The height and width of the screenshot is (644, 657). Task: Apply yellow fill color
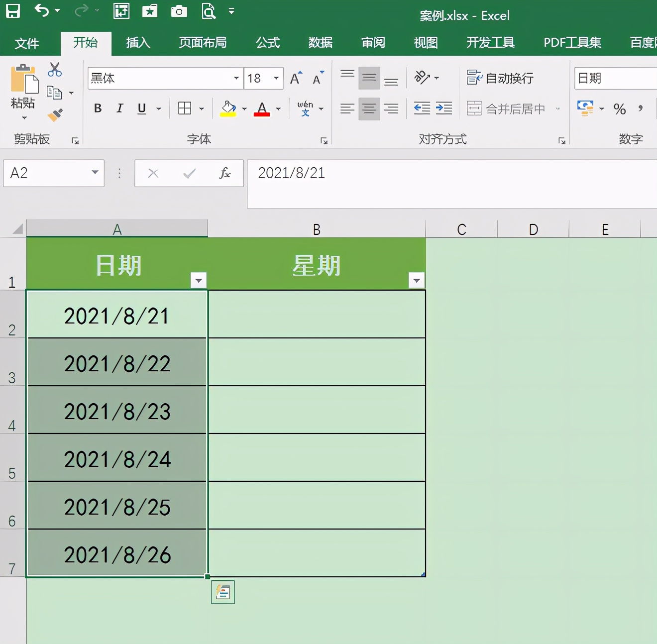pyautogui.click(x=228, y=109)
